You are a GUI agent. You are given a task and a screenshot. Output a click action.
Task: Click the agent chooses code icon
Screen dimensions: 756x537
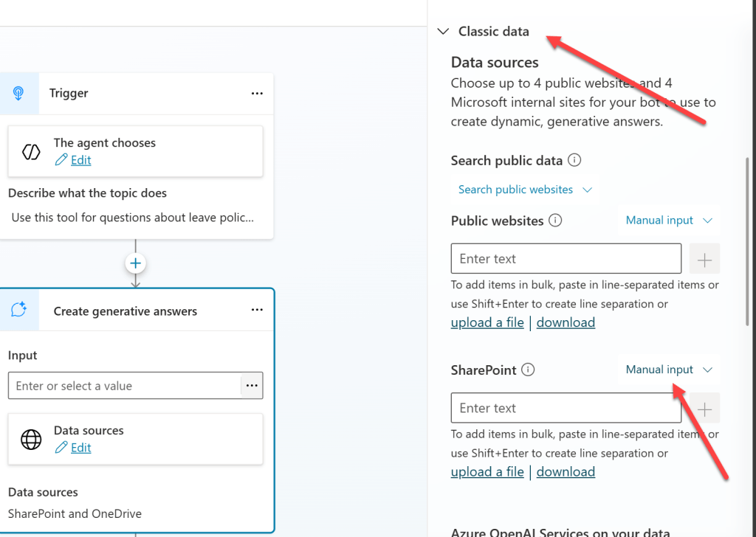click(31, 151)
